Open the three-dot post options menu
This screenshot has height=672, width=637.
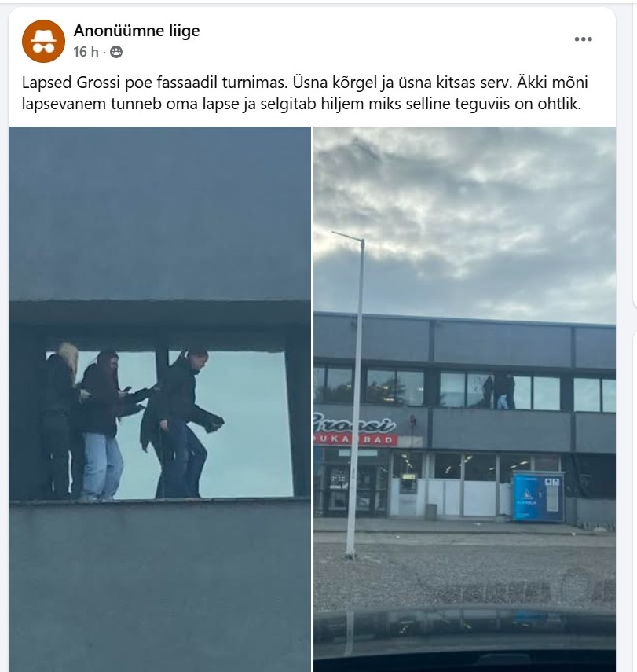point(583,39)
